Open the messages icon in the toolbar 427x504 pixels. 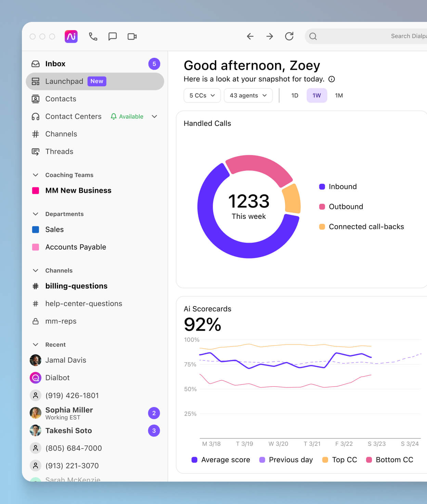point(113,36)
